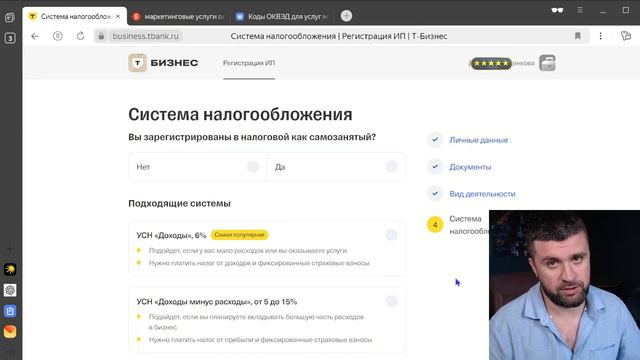Open new tab with plus button

[x=346, y=16]
